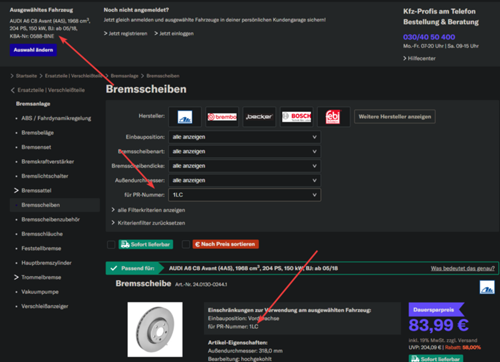Viewport: 500px width, 362px height.
Task: Tick the Nach Preis sortieren checkbox
Action: pyautogui.click(x=186, y=244)
